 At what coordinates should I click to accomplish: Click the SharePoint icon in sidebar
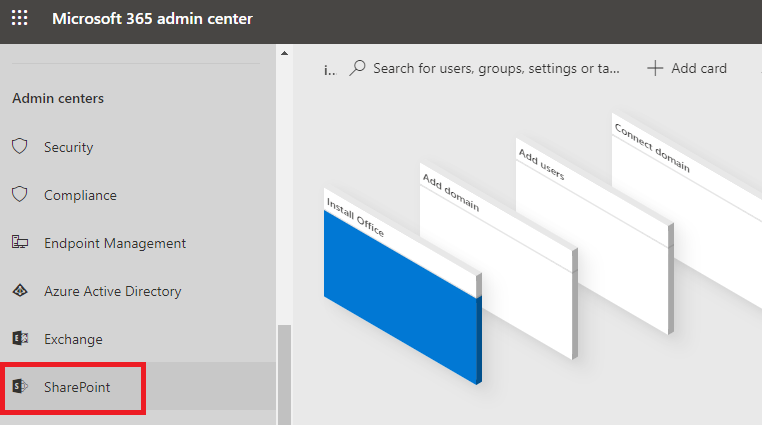point(19,387)
